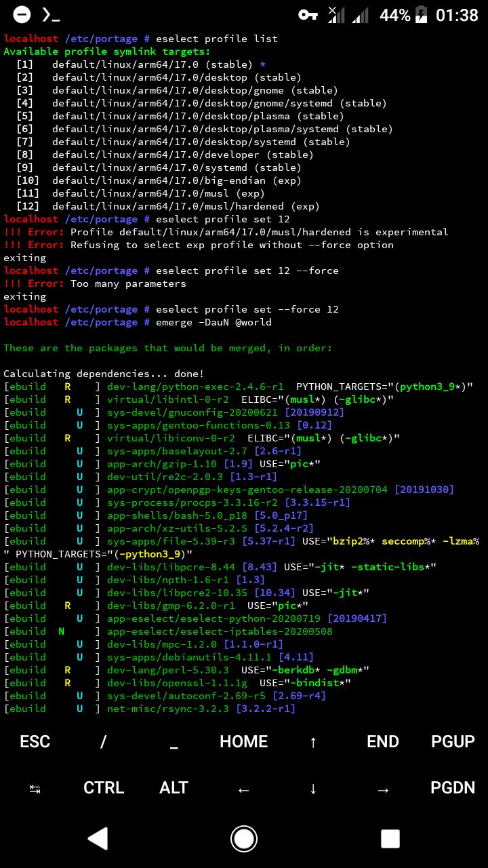Tap the 01:38 clock
The width and height of the screenshot is (488, 868).
point(457,15)
